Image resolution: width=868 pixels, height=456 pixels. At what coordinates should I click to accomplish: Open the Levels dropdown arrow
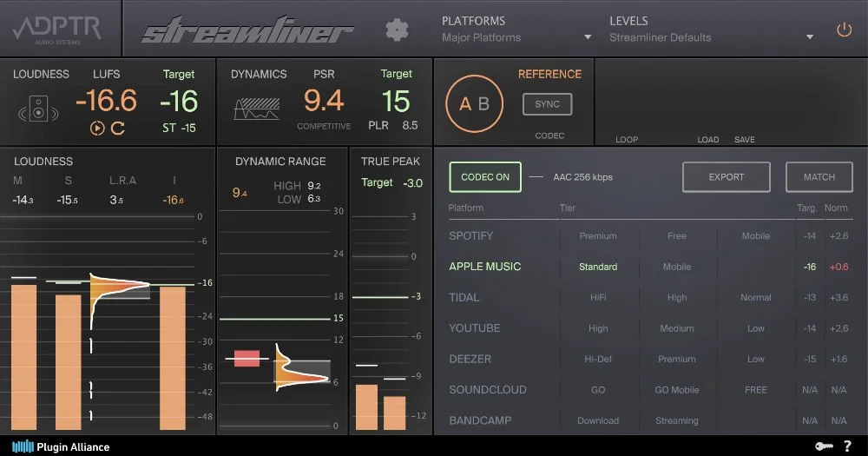pos(810,37)
